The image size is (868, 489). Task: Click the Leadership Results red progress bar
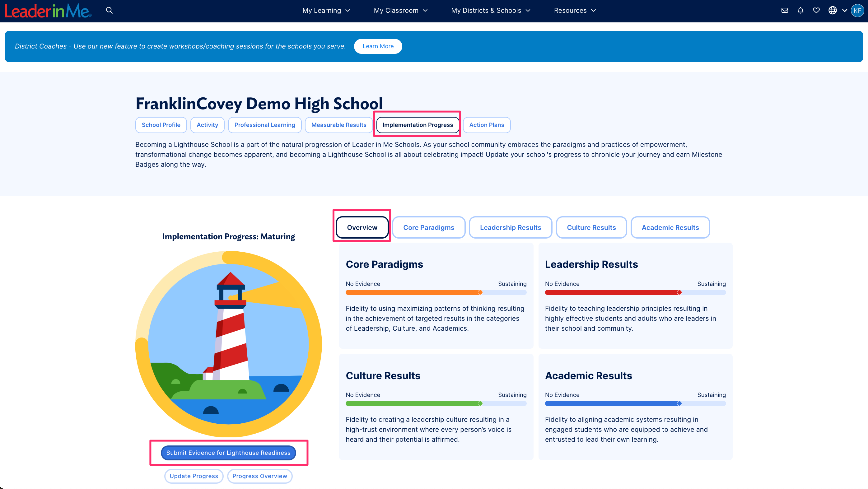[x=612, y=292]
